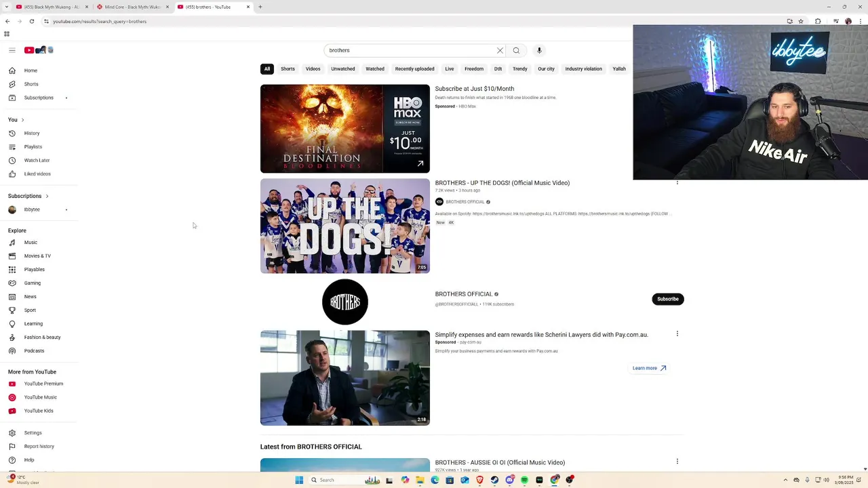Clear the search query with X
Image resolution: width=868 pixels, height=488 pixels.
point(500,50)
